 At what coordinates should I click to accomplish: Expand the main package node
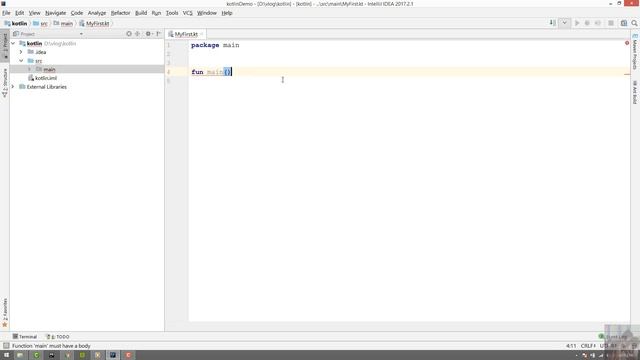30,69
